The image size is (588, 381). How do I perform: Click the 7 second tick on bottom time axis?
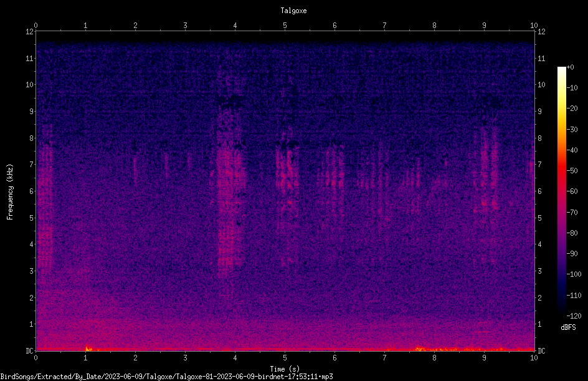pos(384,358)
